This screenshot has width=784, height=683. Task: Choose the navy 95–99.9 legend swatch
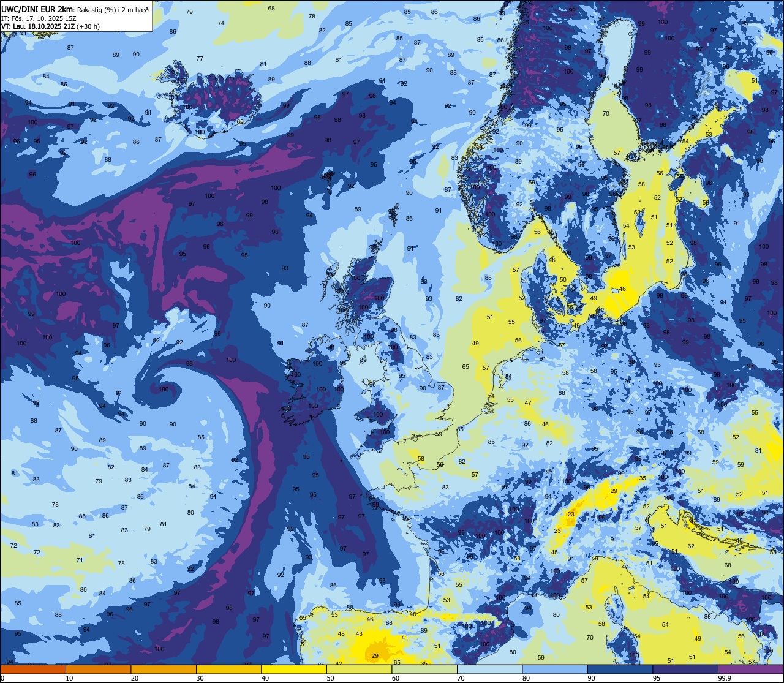click(x=685, y=669)
